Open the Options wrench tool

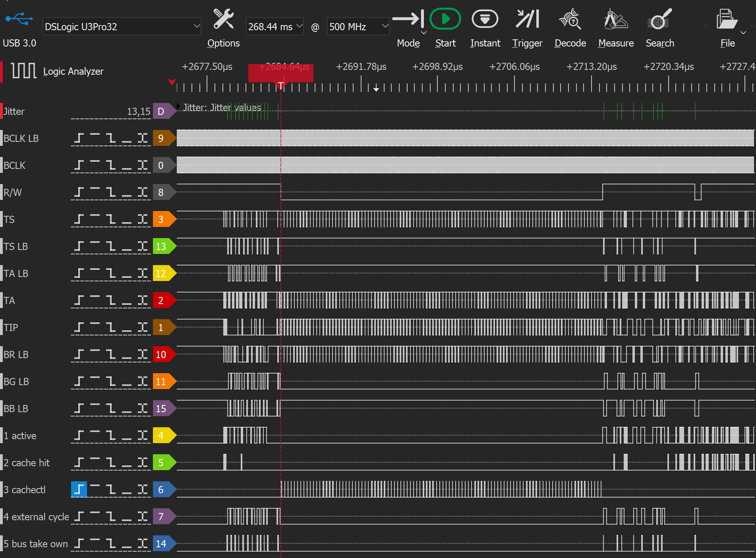(x=223, y=19)
